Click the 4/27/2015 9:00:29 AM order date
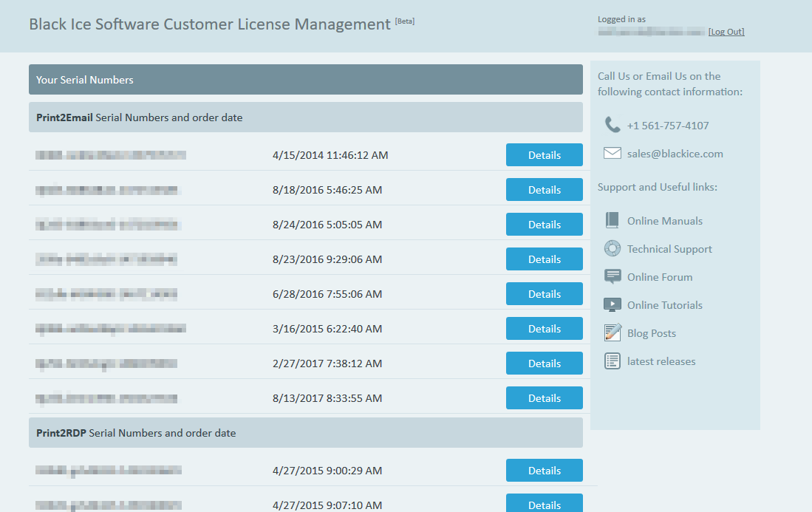 327,470
